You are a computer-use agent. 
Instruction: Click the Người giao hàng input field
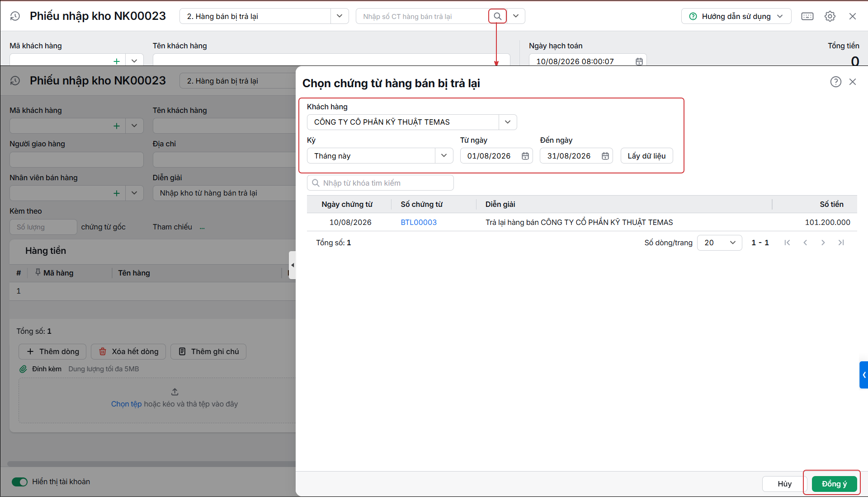pos(76,159)
